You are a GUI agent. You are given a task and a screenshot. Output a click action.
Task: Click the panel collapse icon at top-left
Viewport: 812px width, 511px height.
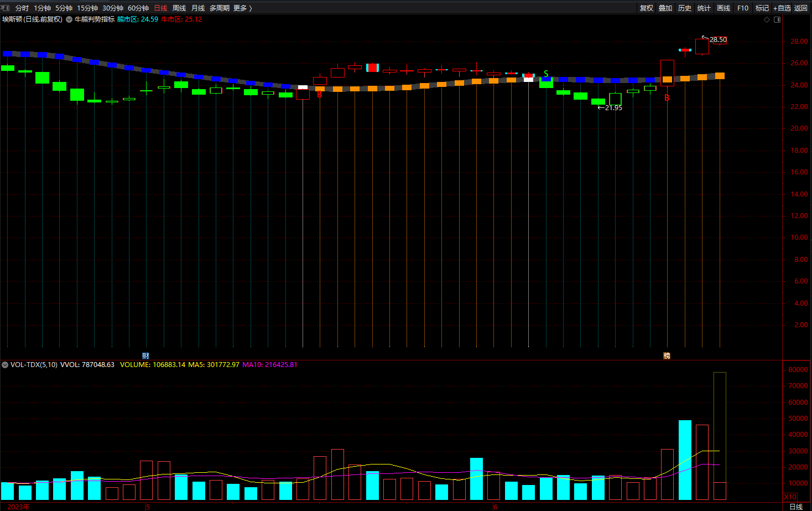pyautogui.click(x=6, y=8)
